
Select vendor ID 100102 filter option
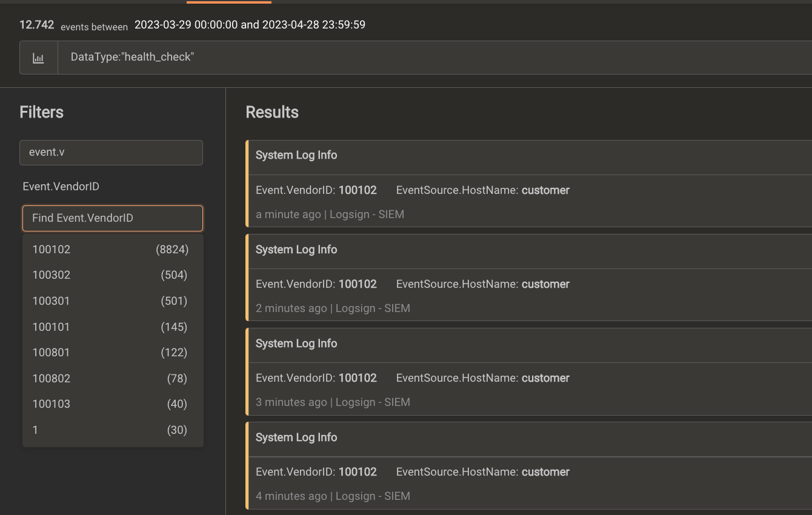coord(112,250)
